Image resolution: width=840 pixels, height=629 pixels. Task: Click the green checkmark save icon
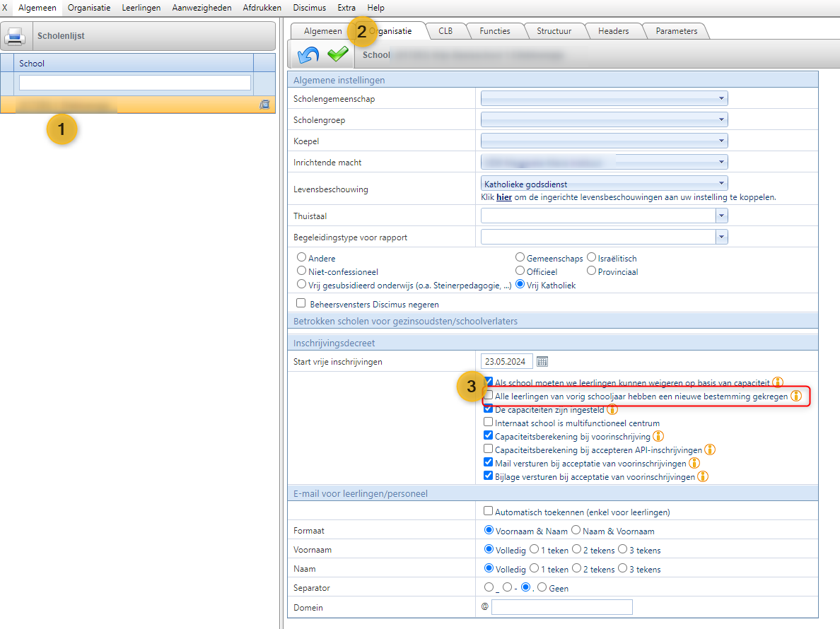click(x=338, y=54)
